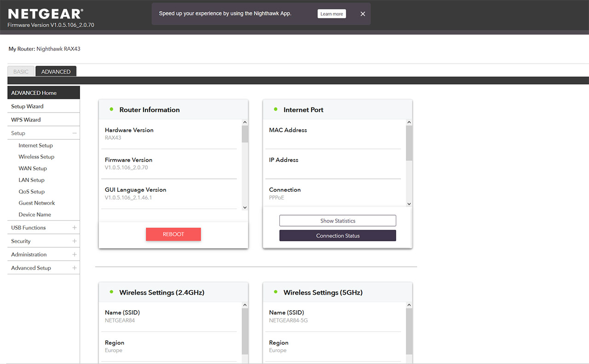
Task: Click GUI language version value V1.0.5.106_2.1.46.1
Action: point(128,198)
